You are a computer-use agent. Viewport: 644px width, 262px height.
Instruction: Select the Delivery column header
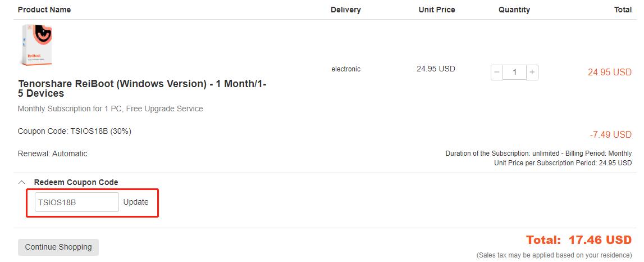pyautogui.click(x=346, y=10)
